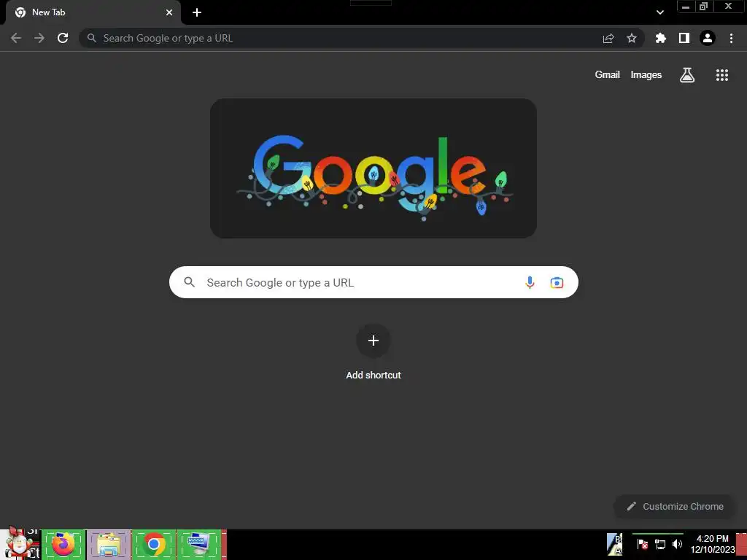Image resolution: width=747 pixels, height=560 pixels.
Task: Open the Images link
Action: pyautogui.click(x=646, y=75)
